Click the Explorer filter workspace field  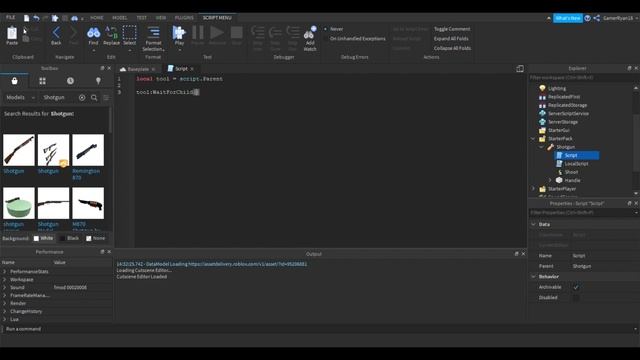pos(582,78)
